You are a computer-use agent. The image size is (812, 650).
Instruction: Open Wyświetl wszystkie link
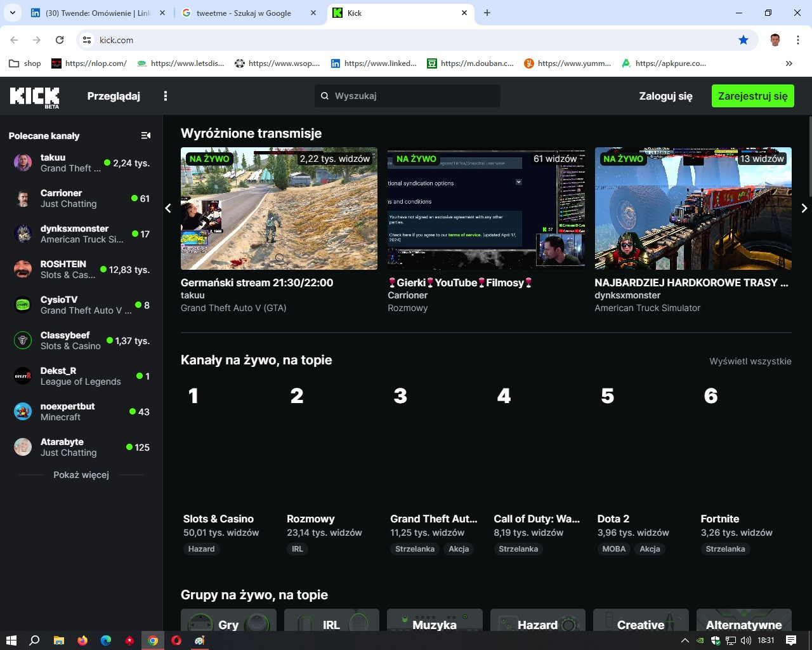pos(750,361)
